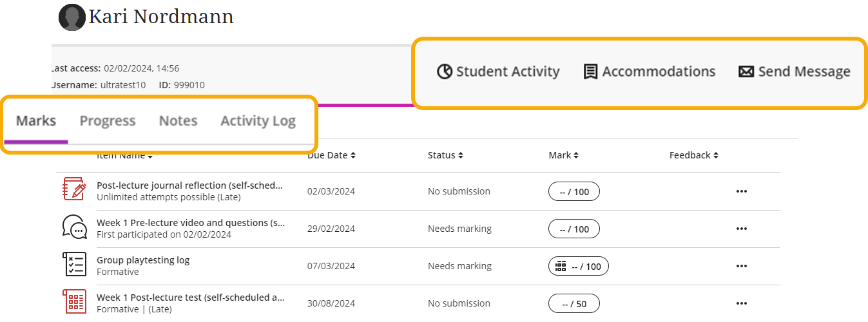The height and width of the screenshot is (322, 868).
Task: Sort the table by Status
Action: click(x=445, y=155)
